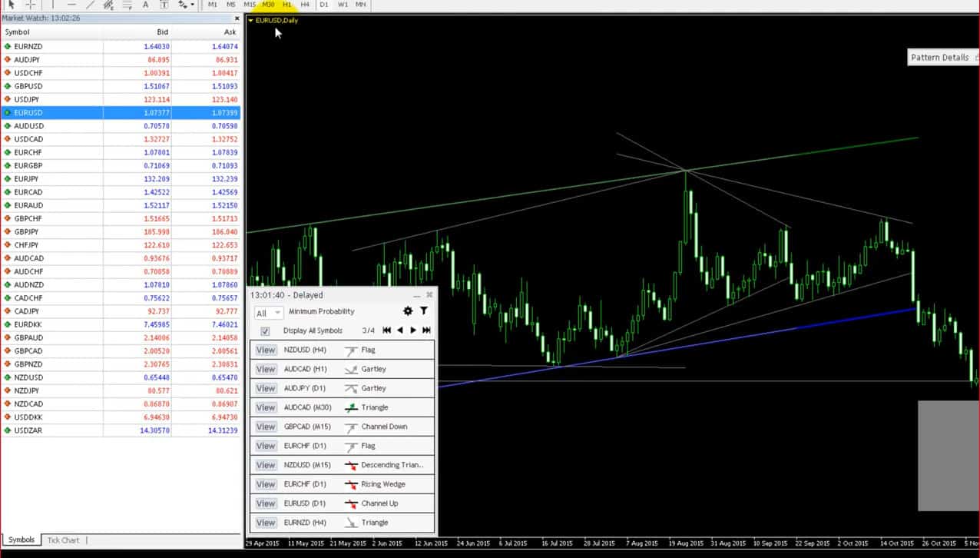Viewport: 980px width, 558px height.
Task: Select the Vertical Line drawing tool
Action: pyautogui.click(x=52, y=5)
